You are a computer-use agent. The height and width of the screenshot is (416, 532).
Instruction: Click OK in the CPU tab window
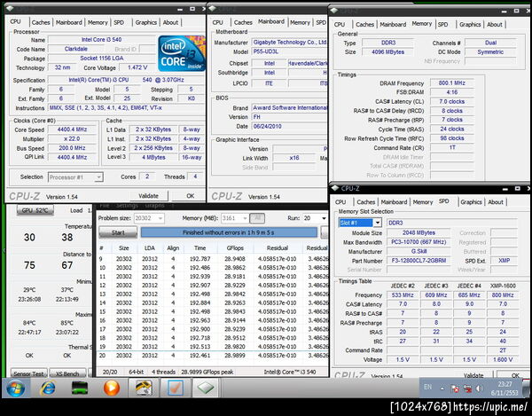[191, 196]
